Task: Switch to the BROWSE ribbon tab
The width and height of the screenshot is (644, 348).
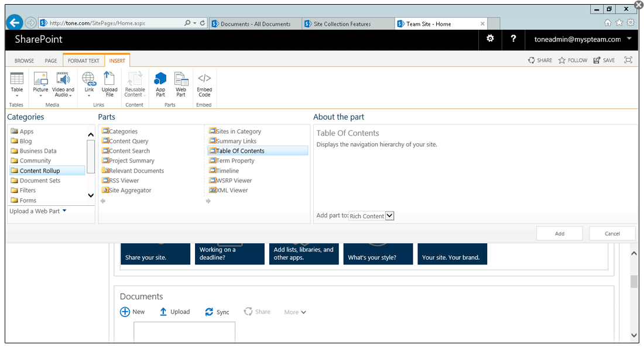Action: tap(24, 61)
